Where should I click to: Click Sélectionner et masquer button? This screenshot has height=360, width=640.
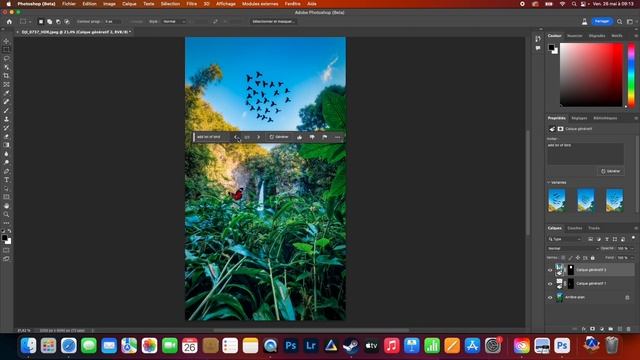tap(273, 22)
